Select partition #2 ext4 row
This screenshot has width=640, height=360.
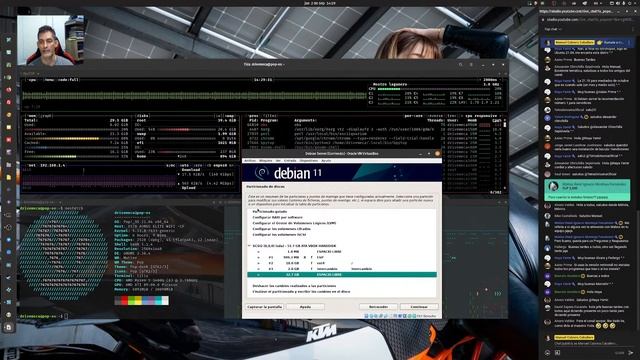click(x=342, y=263)
